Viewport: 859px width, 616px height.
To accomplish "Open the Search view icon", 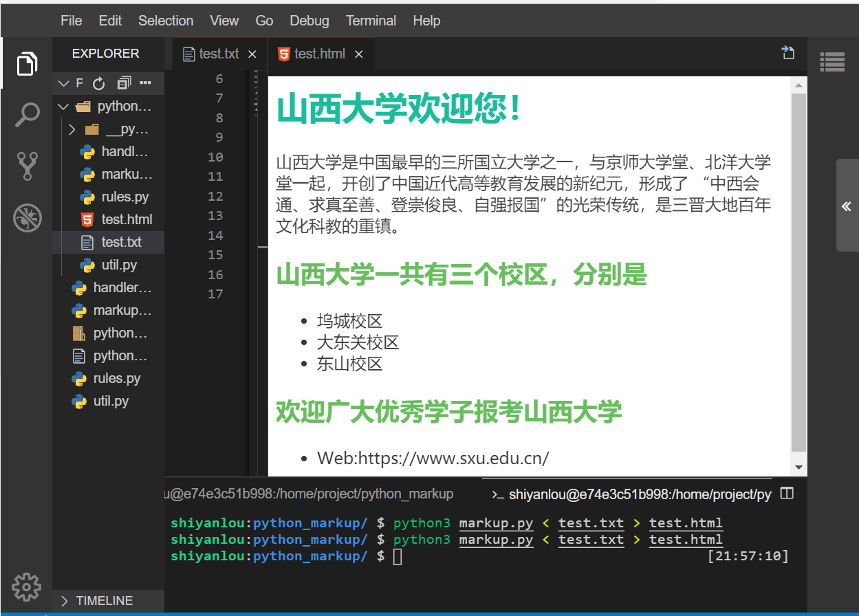I will pyautogui.click(x=27, y=115).
